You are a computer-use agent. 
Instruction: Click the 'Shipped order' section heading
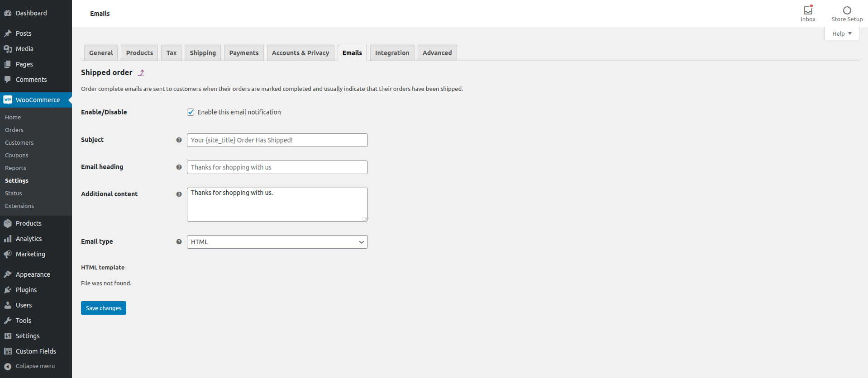tap(107, 72)
